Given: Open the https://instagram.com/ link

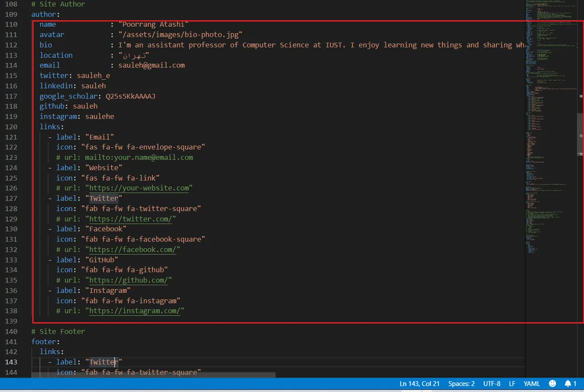Looking at the screenshot, I should 135,311.
